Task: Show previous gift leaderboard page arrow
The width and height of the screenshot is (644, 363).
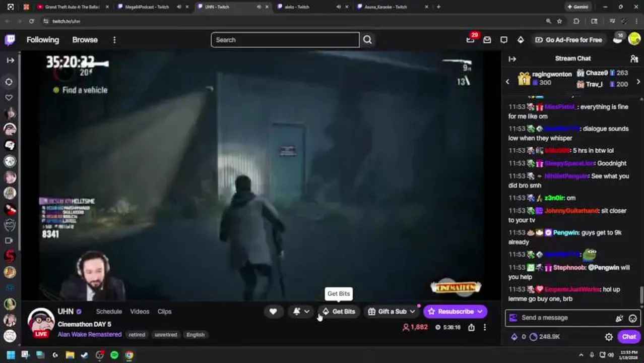Action: click(x=507, y=82)
